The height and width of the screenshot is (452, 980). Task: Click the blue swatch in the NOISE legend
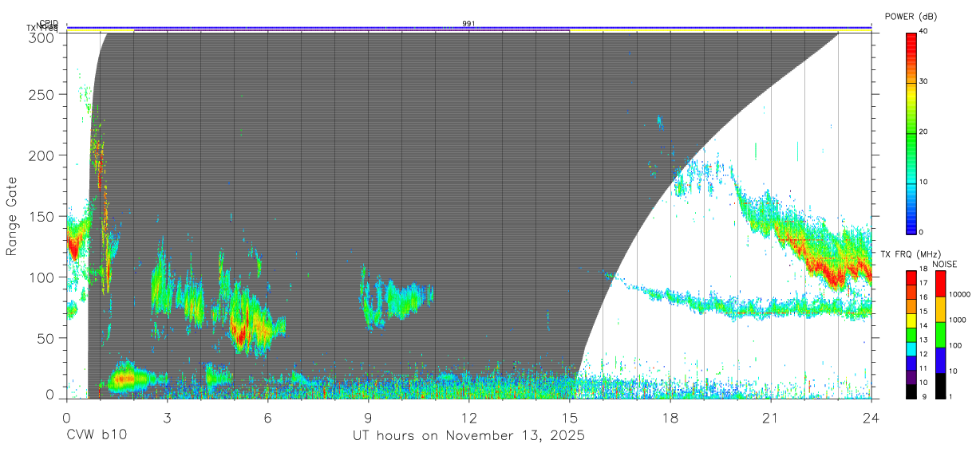click(939, 360)
